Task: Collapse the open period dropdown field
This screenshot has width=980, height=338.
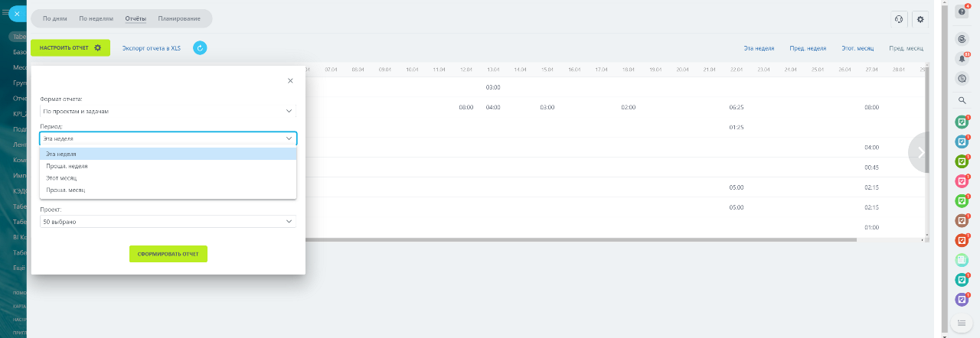Action: (168, 138)
